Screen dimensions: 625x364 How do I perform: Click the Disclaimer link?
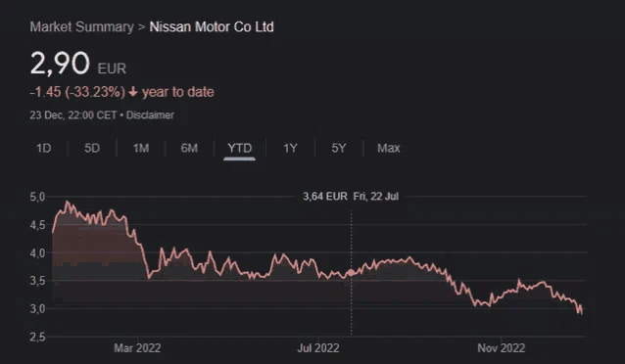pyautogui.click(x=150, y=115)
